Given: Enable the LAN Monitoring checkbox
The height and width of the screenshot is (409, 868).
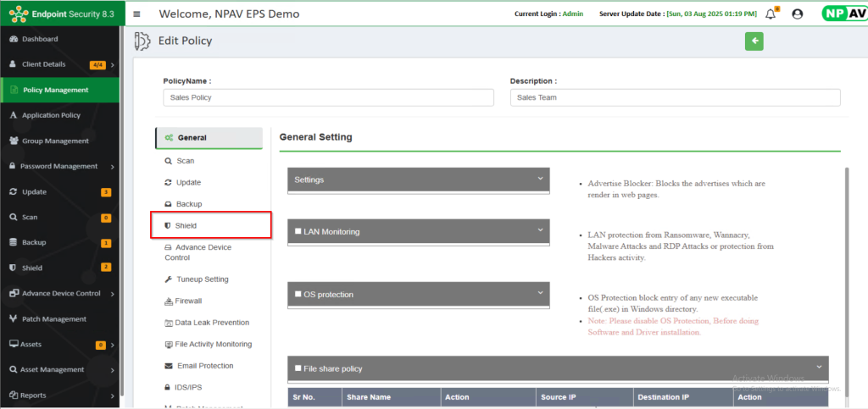Looking at the screenshot, I should [298, 232].
